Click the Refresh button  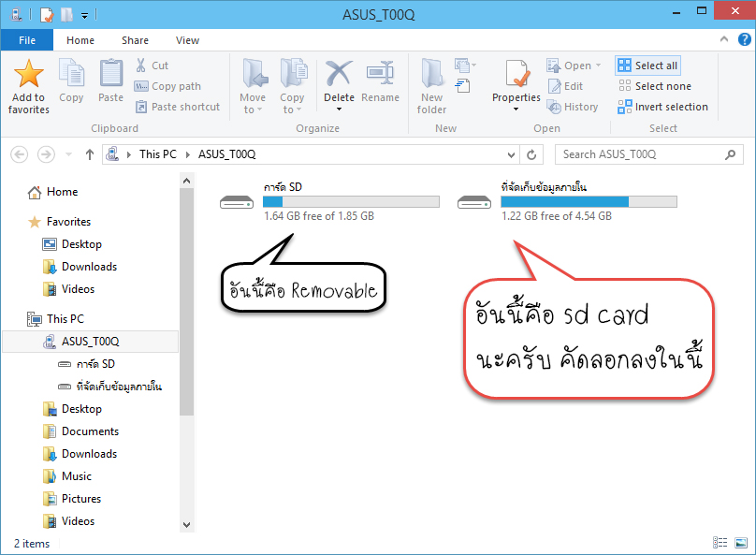[531, 154]
